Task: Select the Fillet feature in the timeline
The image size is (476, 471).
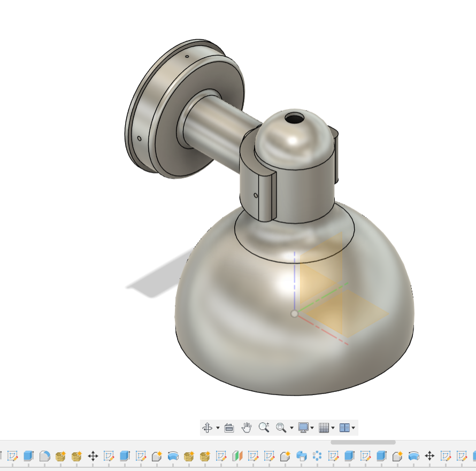Action: (44, 456)
